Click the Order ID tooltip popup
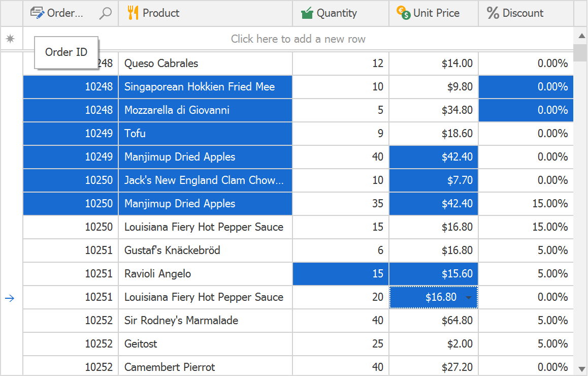The height and width of the screenshot is (376, 588). click(66, 52)
